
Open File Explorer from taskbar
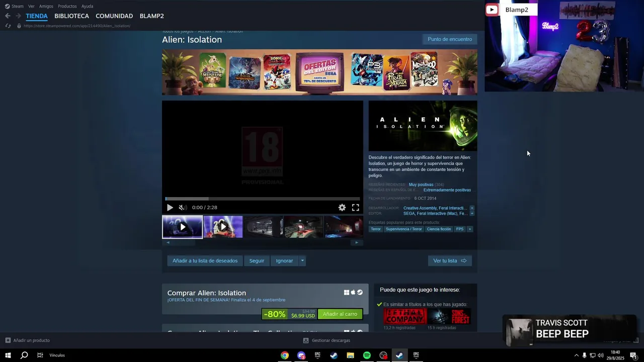tap(350, 355)
